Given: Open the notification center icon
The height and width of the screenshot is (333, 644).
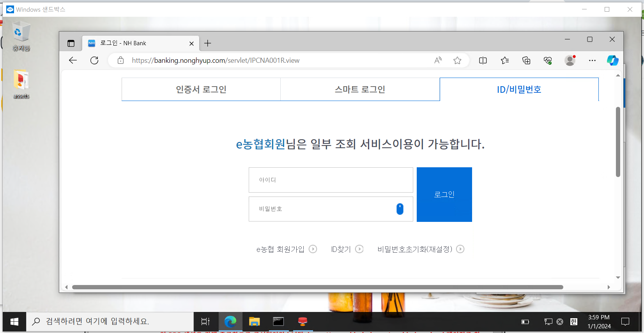Looking at the screenshot, I should [x=625, y=322].
